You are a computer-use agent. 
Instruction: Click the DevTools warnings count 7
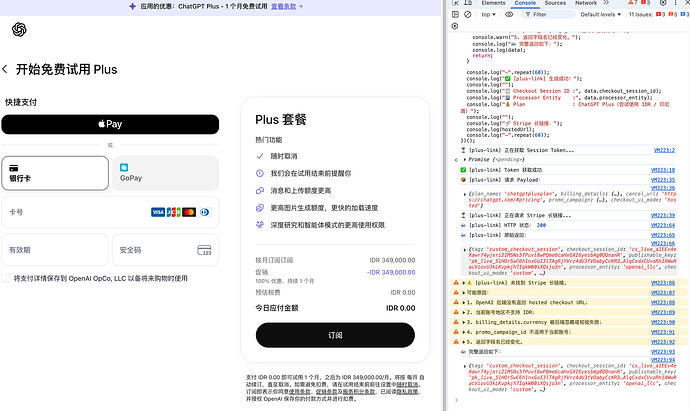pyautogui.click(x=633, y=3)
